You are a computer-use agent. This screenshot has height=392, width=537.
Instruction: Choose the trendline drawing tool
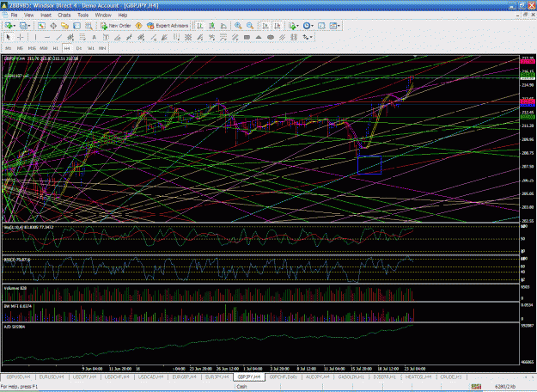tap(59, 37)
